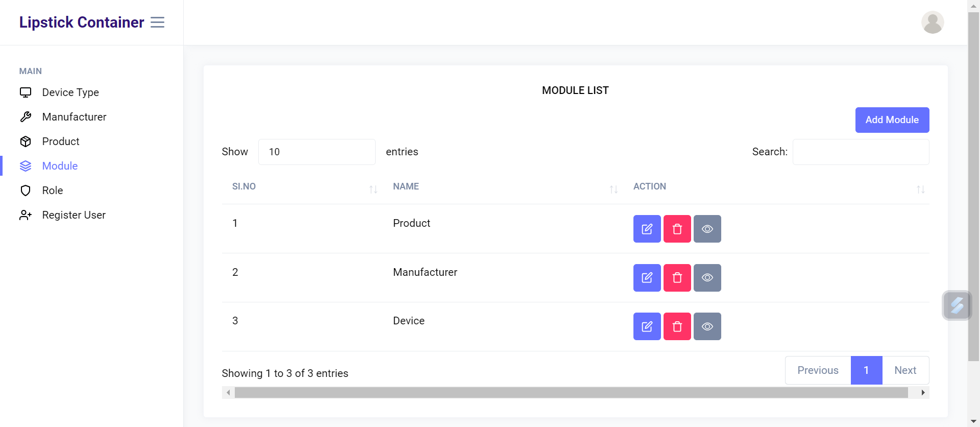Focus the Search input field
The height and width of the screenshot is (427, 980).
[860, 152]
